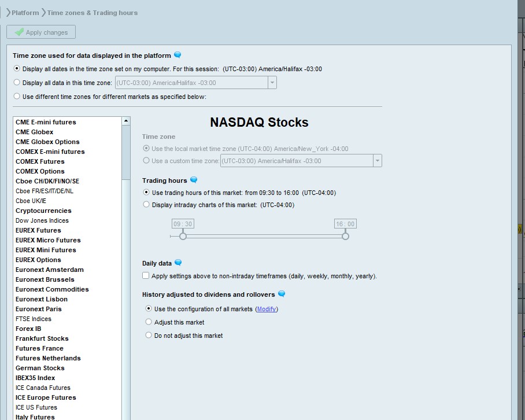Screen dimensions: 525x420
Task: Click the green checkmark on Apply changes
Action: click(20, 32)
